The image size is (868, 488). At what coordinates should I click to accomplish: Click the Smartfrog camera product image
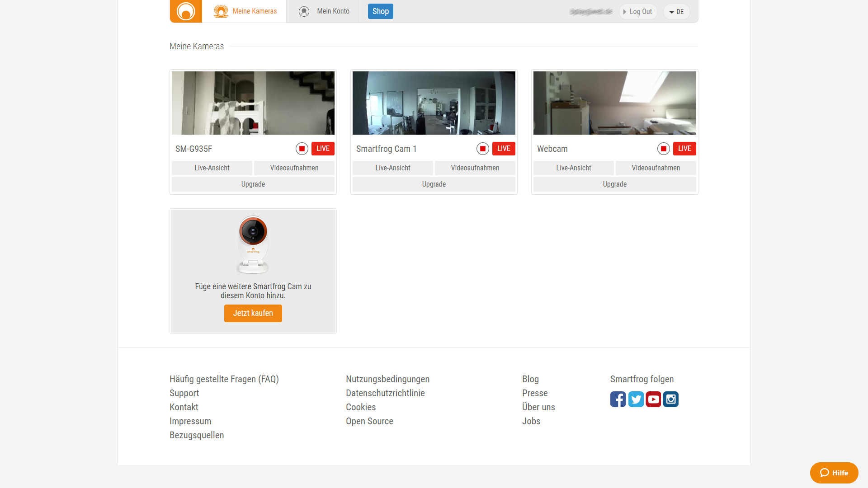coord(253,244)
